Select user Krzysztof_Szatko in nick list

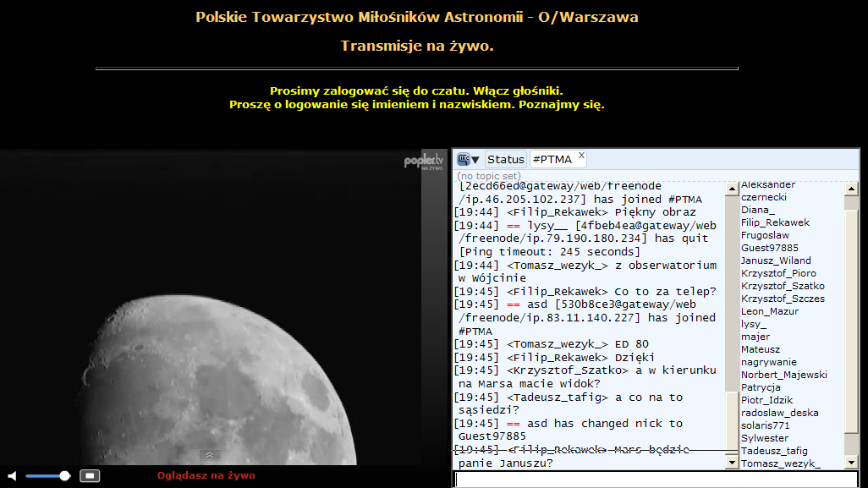[783, 286]
